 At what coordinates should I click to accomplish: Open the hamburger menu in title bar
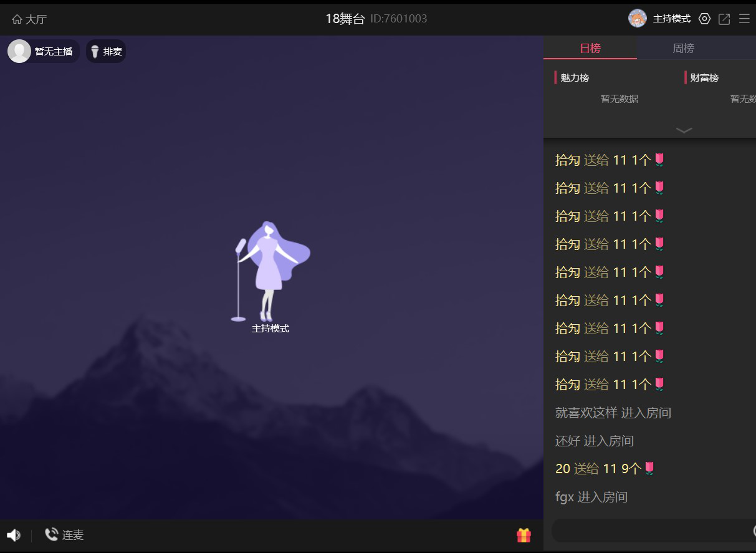[x=744, y=19]
